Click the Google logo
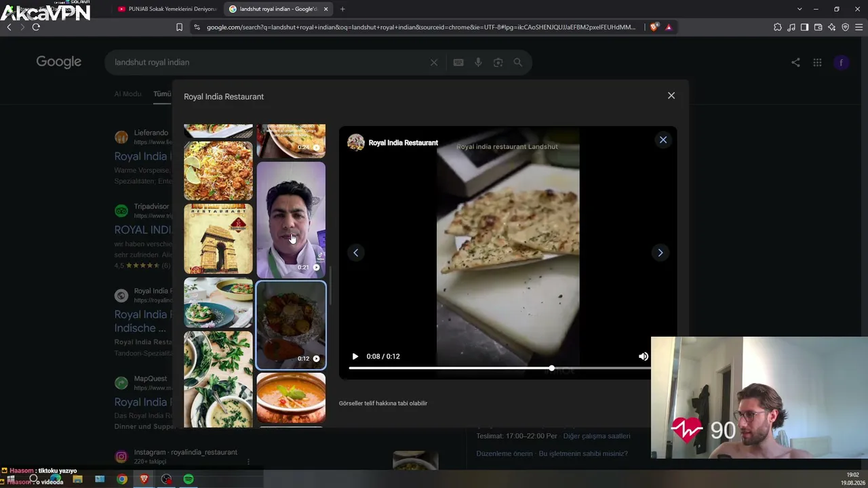Image resolution: width=868 pixels, height=488 pixels. [x=59, y=62]
